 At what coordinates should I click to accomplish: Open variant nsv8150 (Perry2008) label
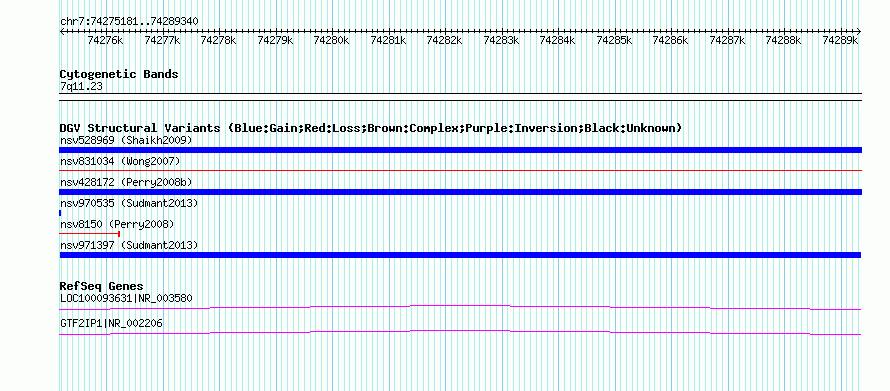(x=117, y=224)
